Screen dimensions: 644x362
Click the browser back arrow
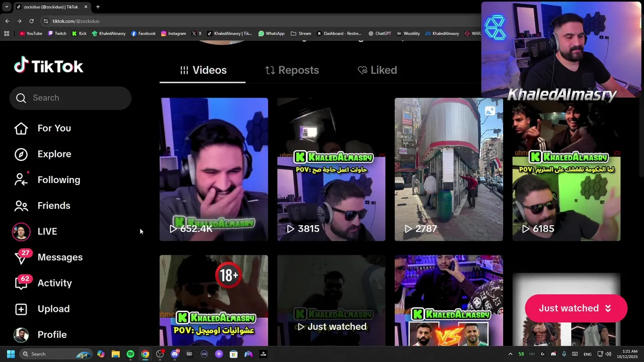pyautogui.click(x=7, y=21)
